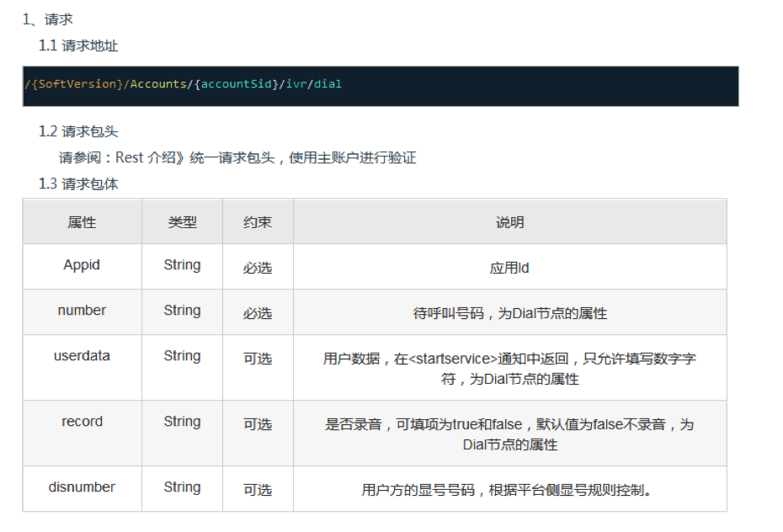Screen dimensions: 783x532
Task: Click '必选' in the number row
Action: pyautogui.click(x=258, y=313)
